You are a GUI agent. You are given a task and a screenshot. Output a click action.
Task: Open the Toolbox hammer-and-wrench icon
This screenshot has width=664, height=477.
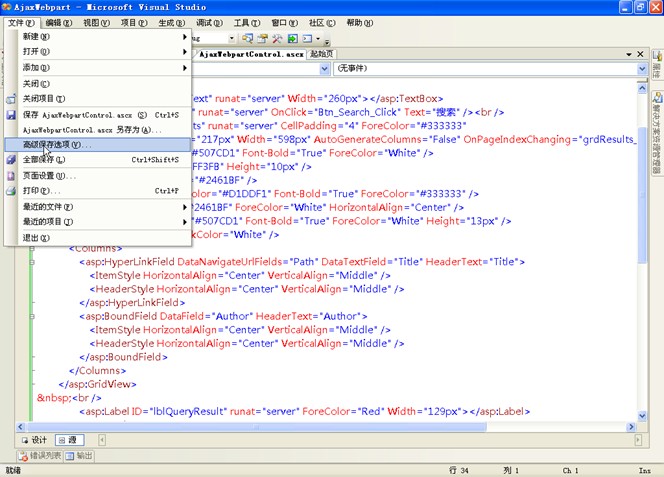[x=277, y=39]
